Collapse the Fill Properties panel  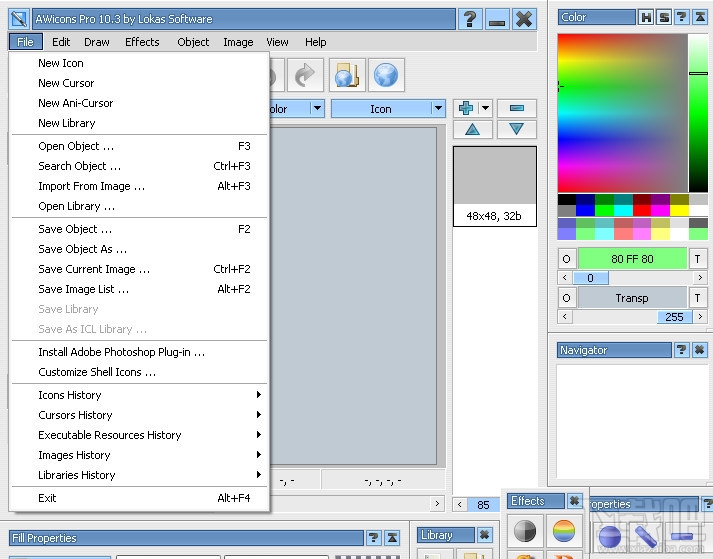point(392,538)
